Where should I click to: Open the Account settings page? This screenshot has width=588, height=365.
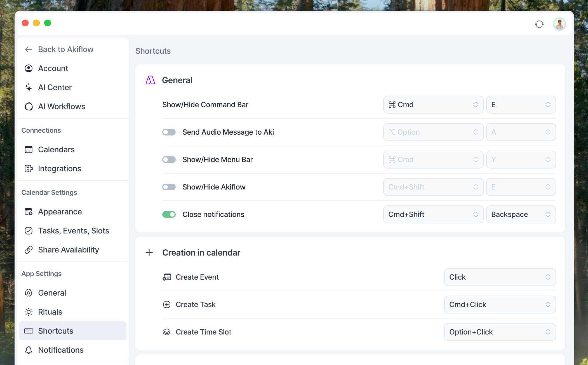pyautogui.click(x=53, y=68)
